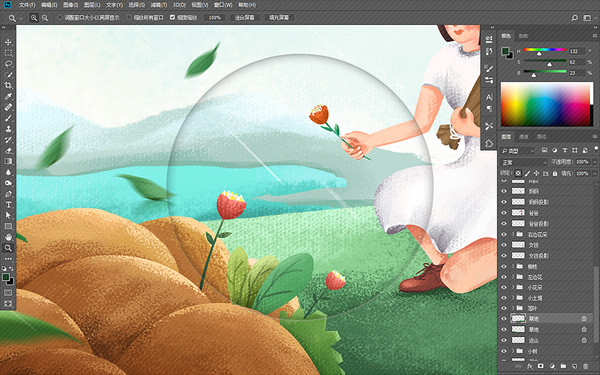Select the Eyedropper tool
This screenshot has height=375, width=600.
click(8, 96)
